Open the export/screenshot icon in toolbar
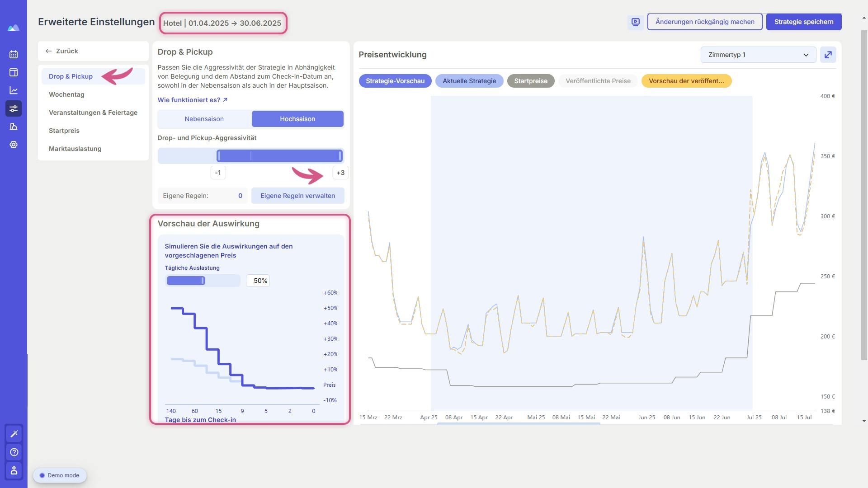Image resolution: width=868 pixels, height=488 pixels. 829,55
